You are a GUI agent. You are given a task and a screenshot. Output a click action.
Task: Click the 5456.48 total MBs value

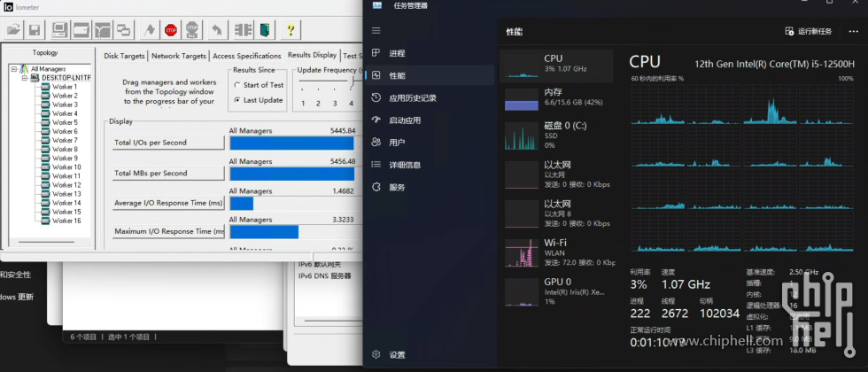click(343, 161)
